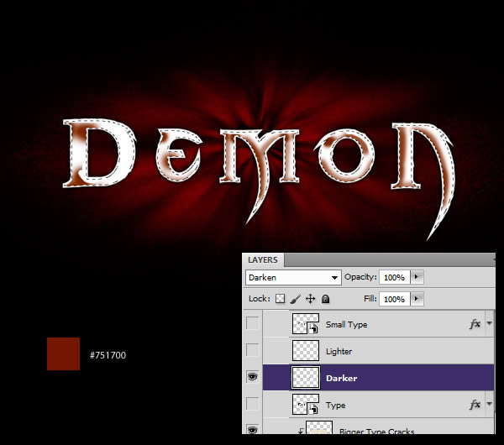Show the Small Type layer visibility box

click(x=252, y=323)
